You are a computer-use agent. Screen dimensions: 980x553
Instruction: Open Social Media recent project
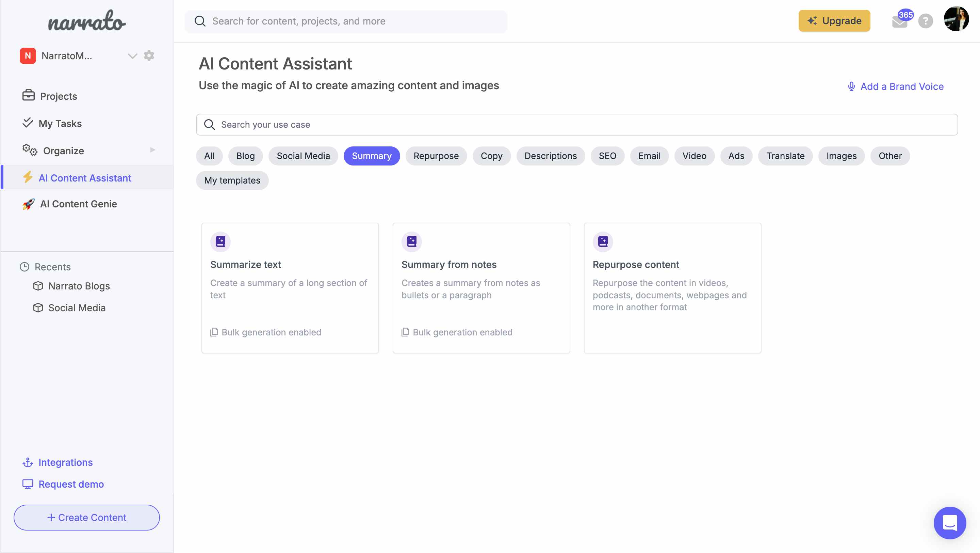pos(77,307)
